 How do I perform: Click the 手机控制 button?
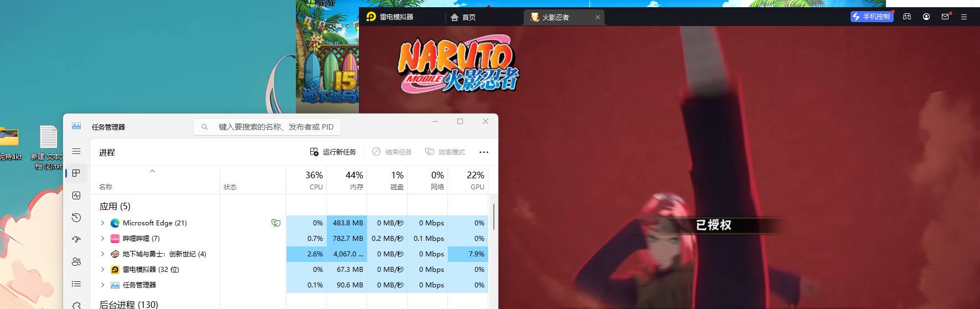point(872,17)
